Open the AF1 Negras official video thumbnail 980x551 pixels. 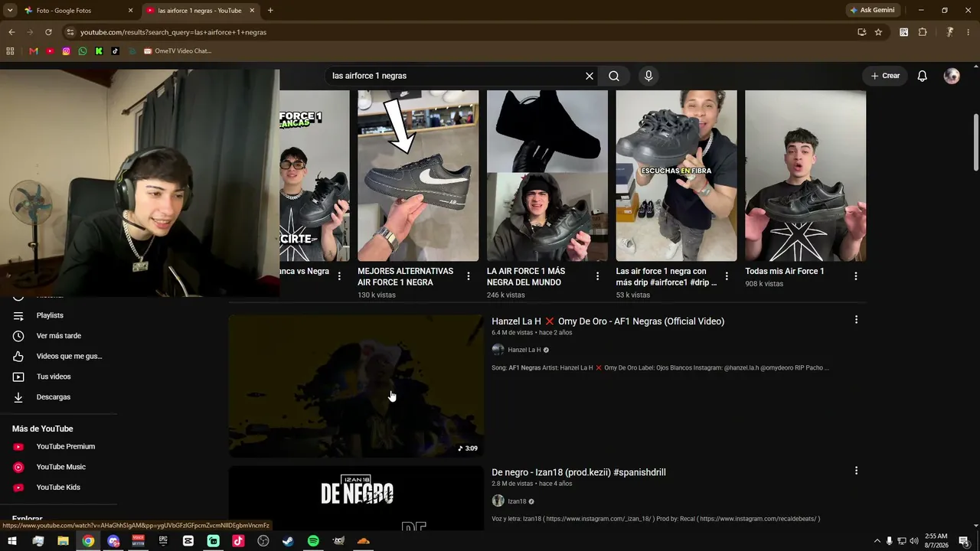click(x=356, y=386)
